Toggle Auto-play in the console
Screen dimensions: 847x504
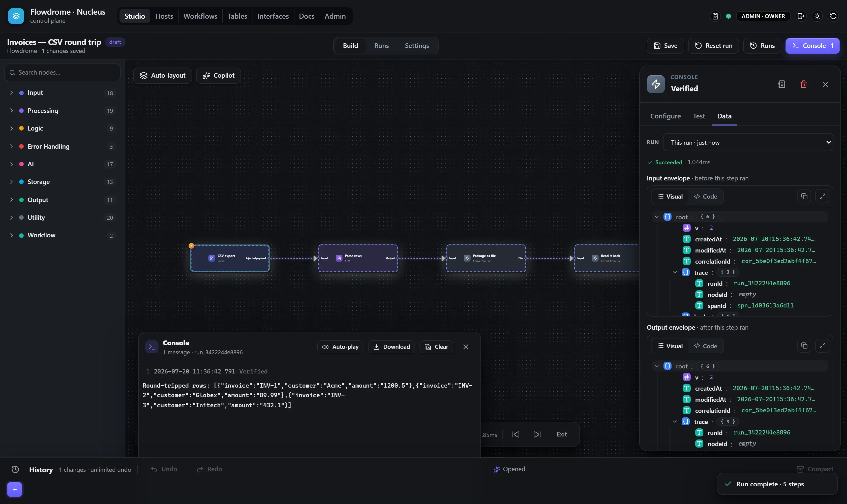(340, 347)
